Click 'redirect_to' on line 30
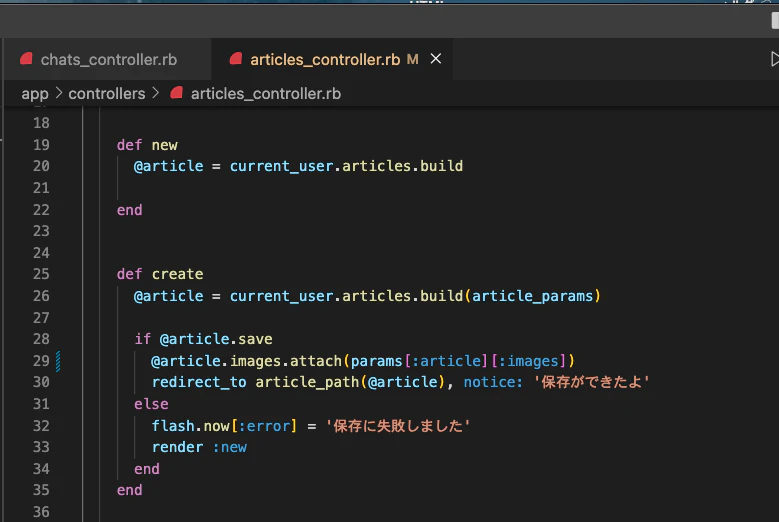Image resolution: width=779 pixels, height=522 pixels. [199, 382]
